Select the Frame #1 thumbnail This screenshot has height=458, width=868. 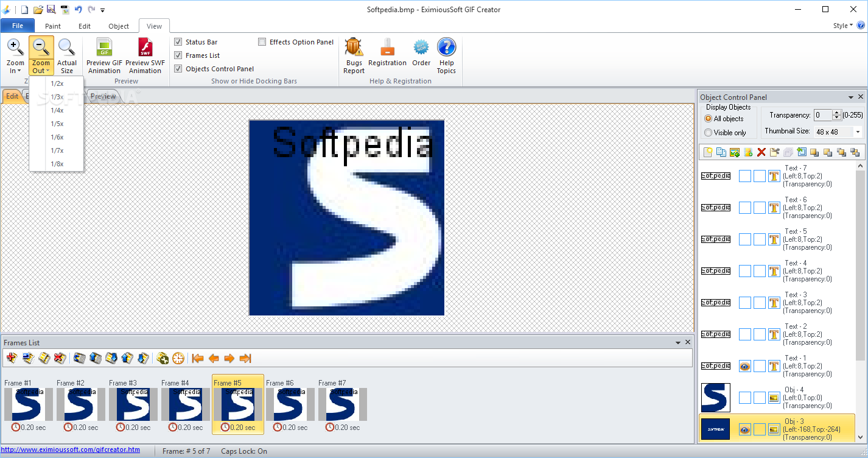[x=29, y=403]
